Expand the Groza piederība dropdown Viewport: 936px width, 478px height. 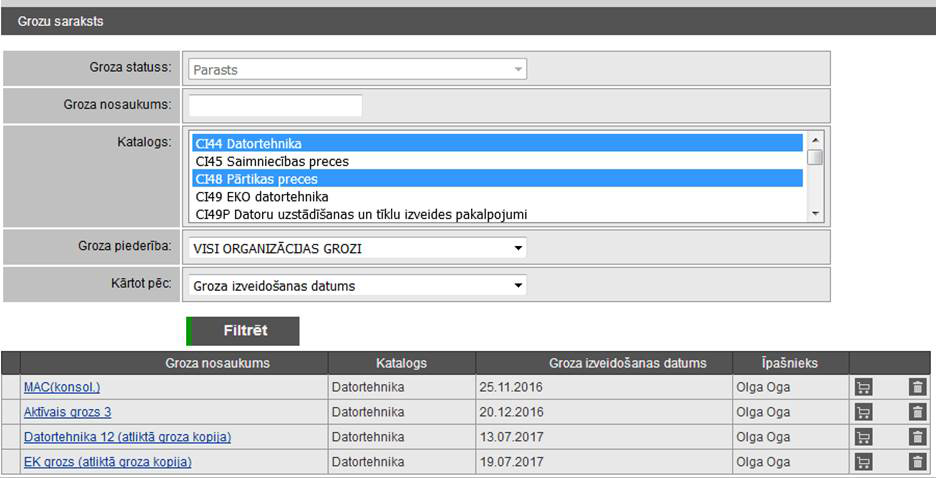[357, 247]
